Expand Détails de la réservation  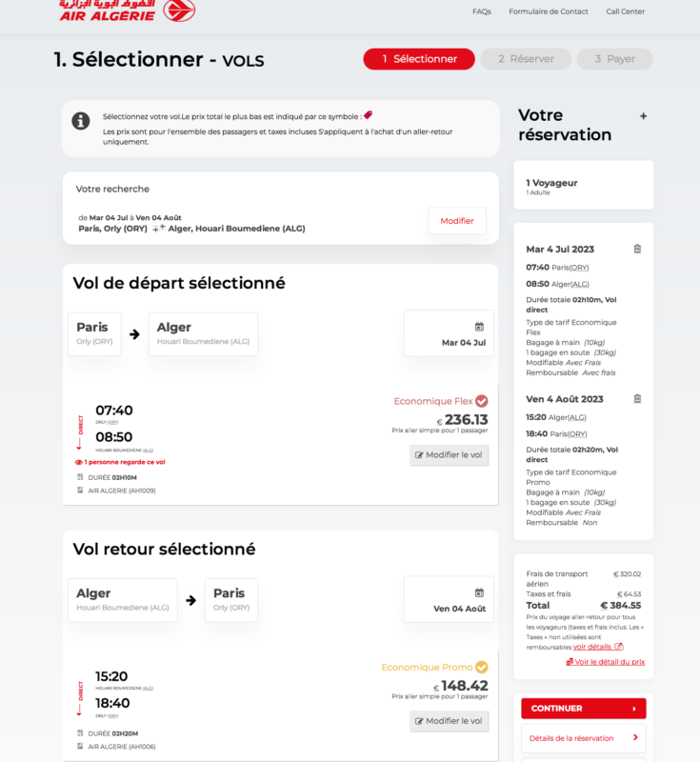coord(584,737)
